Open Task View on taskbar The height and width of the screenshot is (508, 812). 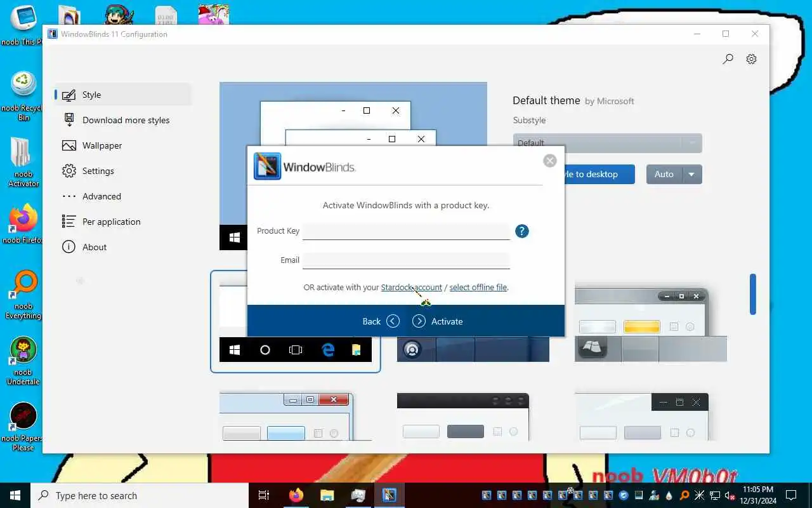264,495
